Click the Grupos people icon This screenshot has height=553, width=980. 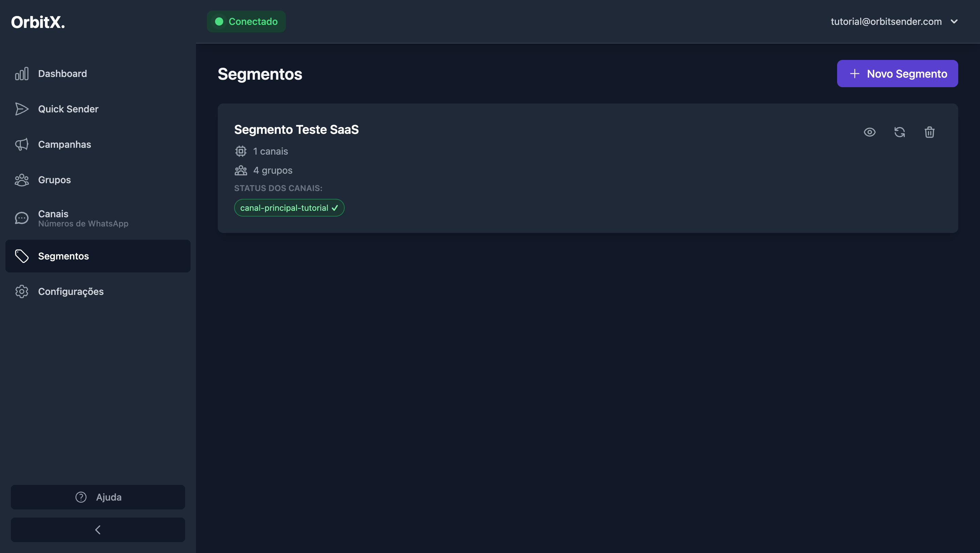pyautogui.click(x=22, y=180)
